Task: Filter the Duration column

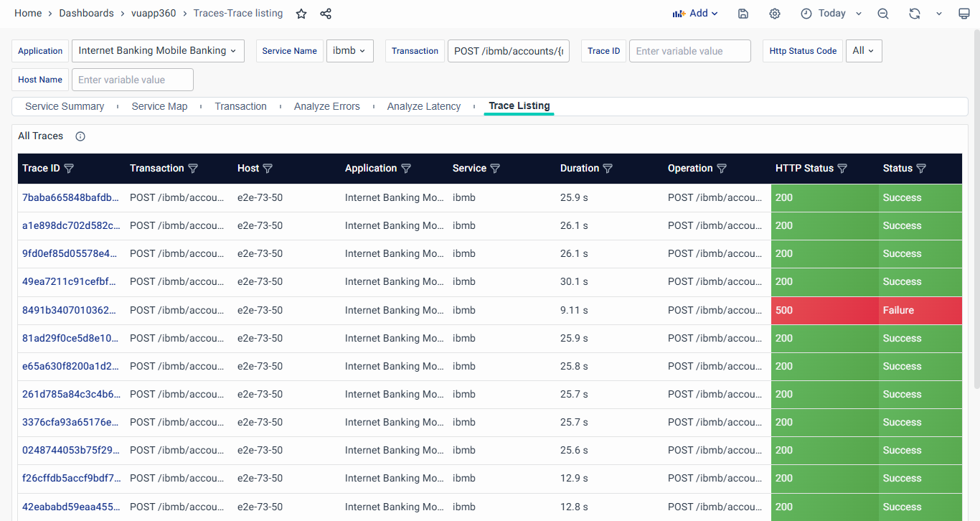Action: [608, 169]
